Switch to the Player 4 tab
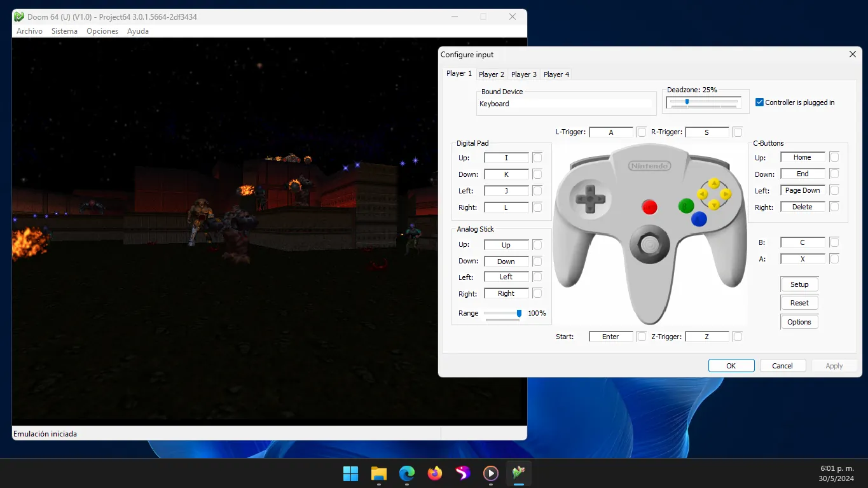The image size is (868, 488). (x=556, y=74)
